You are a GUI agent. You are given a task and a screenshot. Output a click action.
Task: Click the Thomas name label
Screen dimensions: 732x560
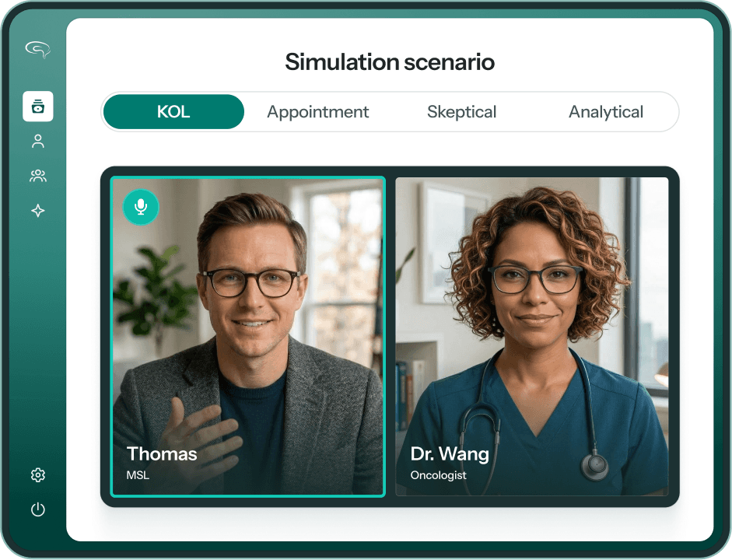pos(162,453)
